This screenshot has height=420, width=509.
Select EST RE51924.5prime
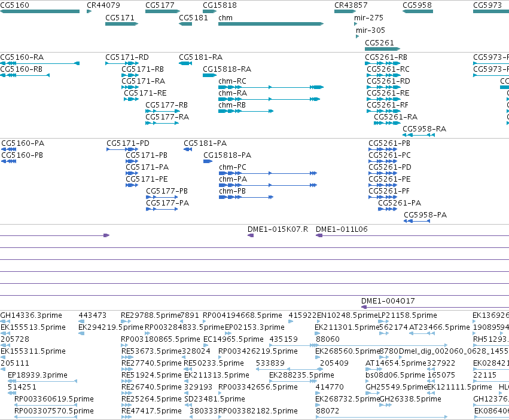pos(151,375)
